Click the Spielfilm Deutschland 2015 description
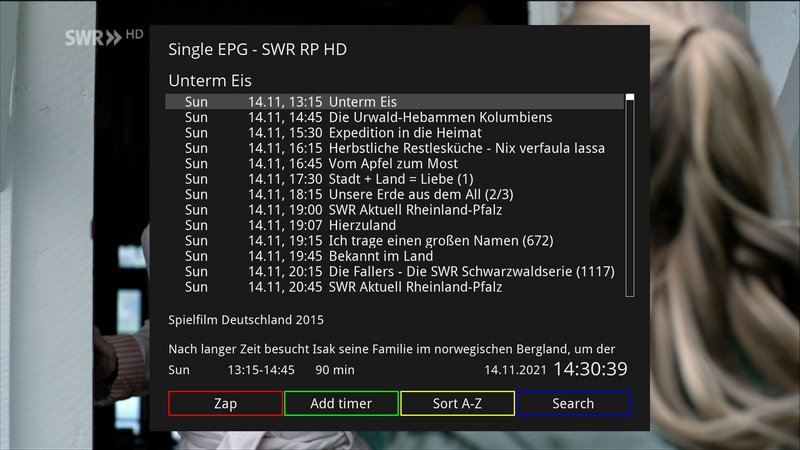 pyautogui.click(x=246, y=320)
